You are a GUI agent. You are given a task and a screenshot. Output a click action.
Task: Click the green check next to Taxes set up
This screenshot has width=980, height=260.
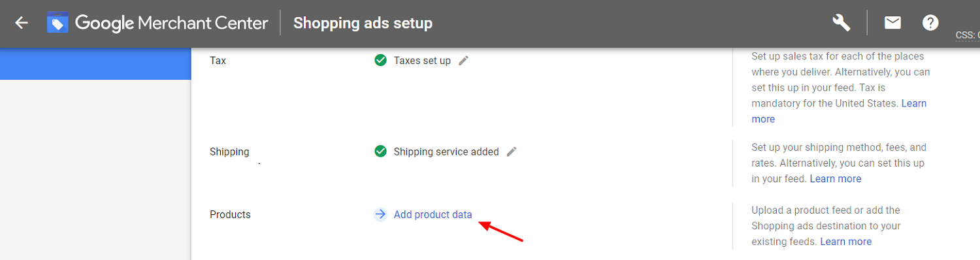[x=380, y=61]
